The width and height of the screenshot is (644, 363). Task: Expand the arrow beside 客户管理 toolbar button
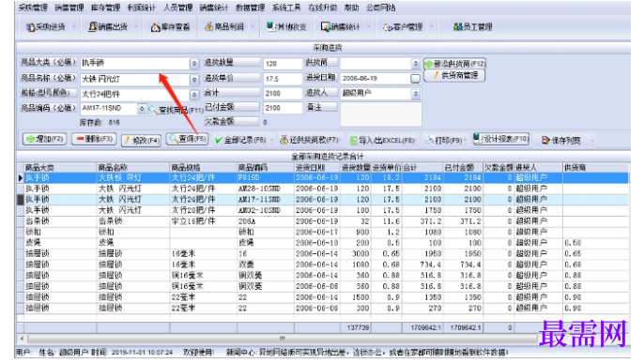431,27
